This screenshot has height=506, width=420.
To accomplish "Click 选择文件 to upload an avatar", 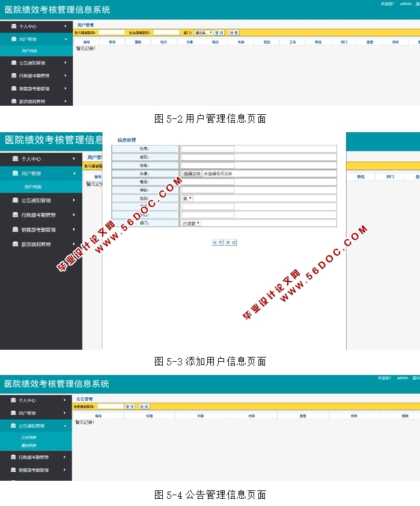I will click(x=192, y=174).
